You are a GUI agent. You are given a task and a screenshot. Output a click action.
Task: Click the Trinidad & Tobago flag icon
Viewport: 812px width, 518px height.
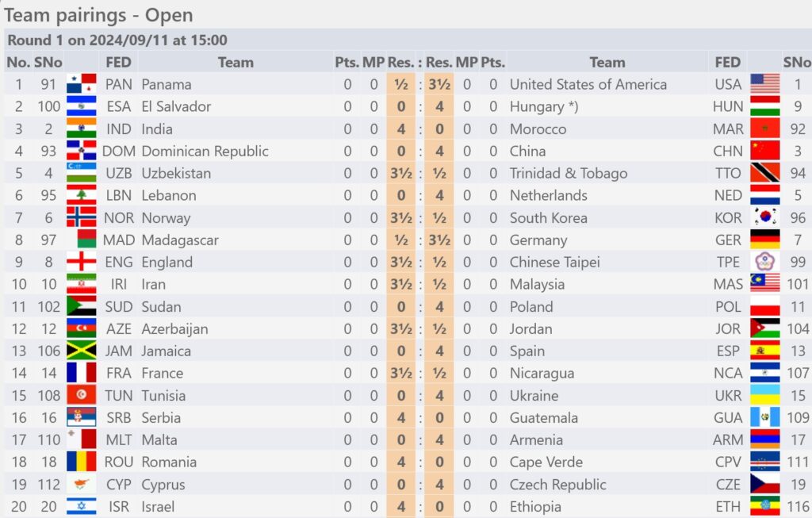pyautogui.click(x=765, y=173)
